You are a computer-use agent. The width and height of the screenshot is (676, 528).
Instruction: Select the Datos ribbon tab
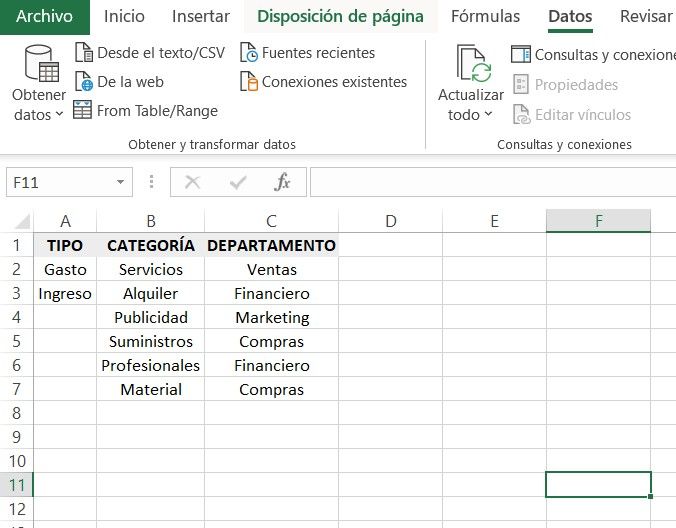(x=570, y=16)
